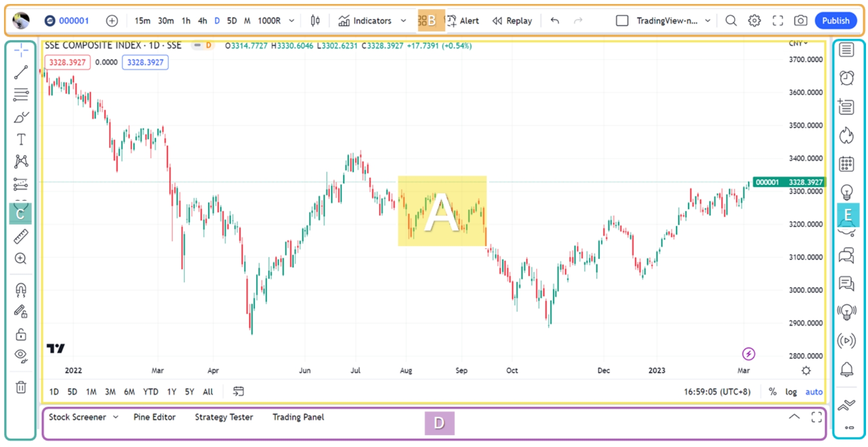Expand the time interval dropdown arrow
This screenshot has height=447, width=868.
(x=291, y=20)
